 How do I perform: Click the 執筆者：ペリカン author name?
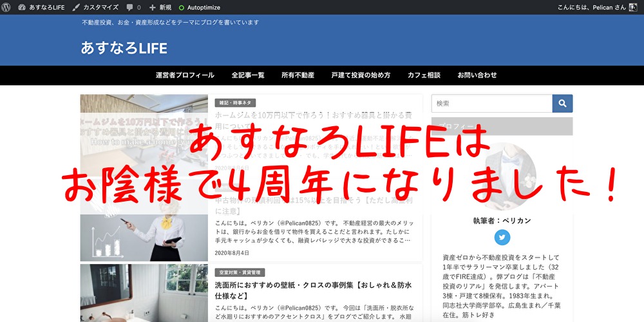502,220
